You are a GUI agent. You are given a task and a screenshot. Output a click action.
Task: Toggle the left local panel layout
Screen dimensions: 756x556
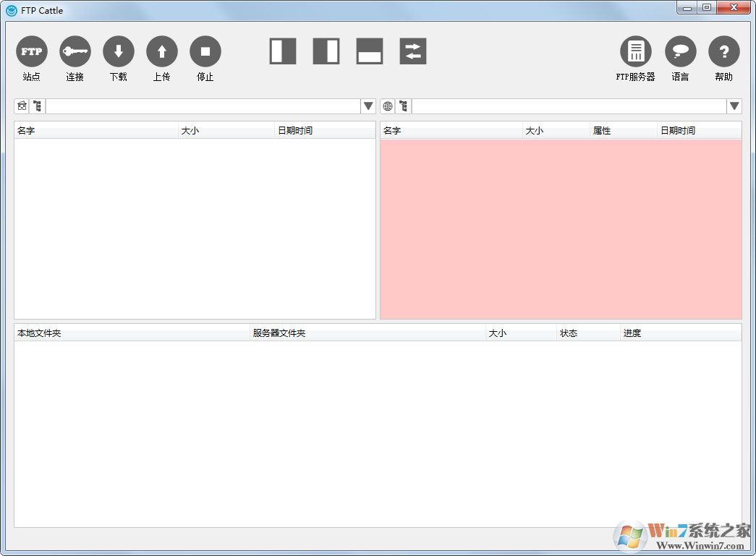pos(283,51)
